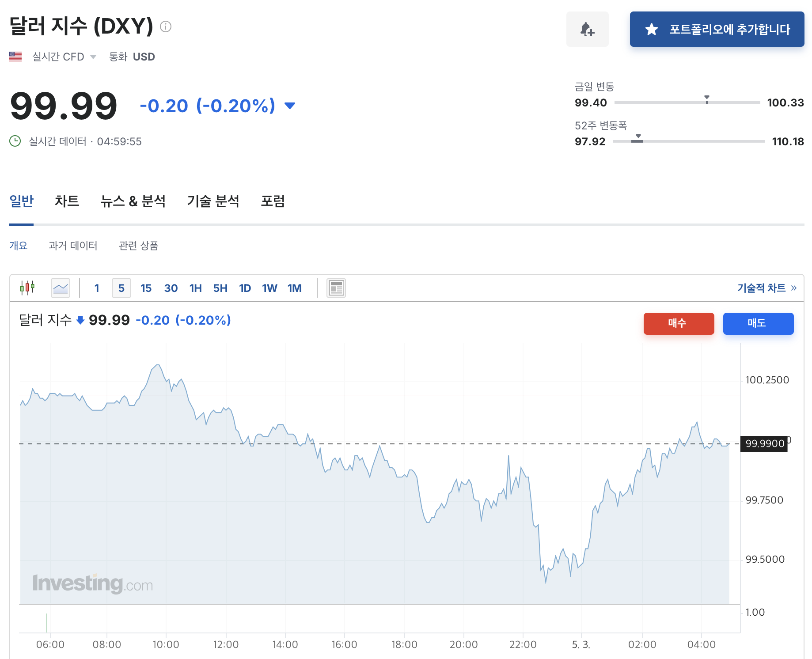The width and height of the screenshot is (812, 659).
Task: Set chart interval to 30 minutes
Action: click(171, 288)
